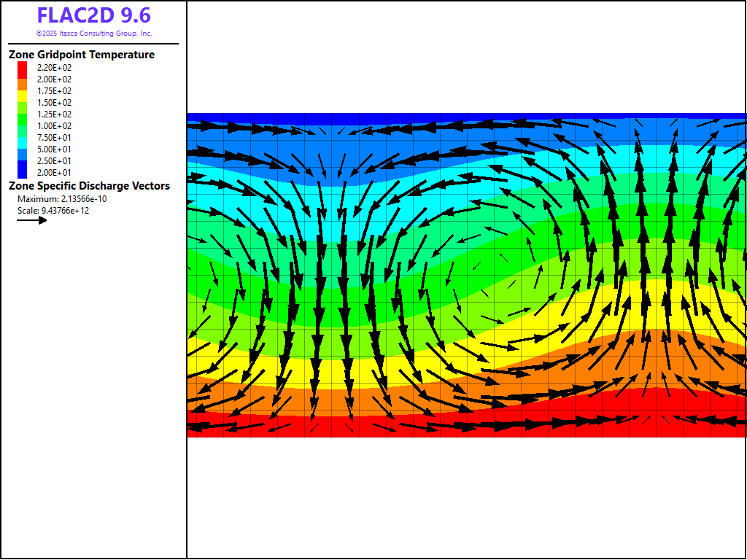
Task: Select the Zone Gridpoint Temperature legend heading
Action: (82, 55)
